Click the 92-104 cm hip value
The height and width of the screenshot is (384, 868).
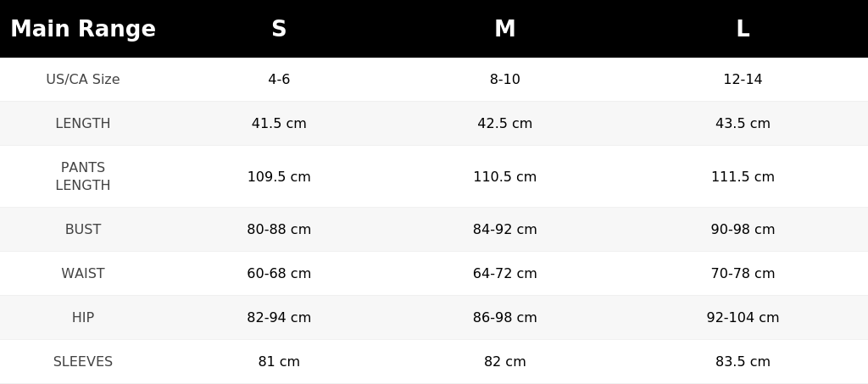coord(743,318)
